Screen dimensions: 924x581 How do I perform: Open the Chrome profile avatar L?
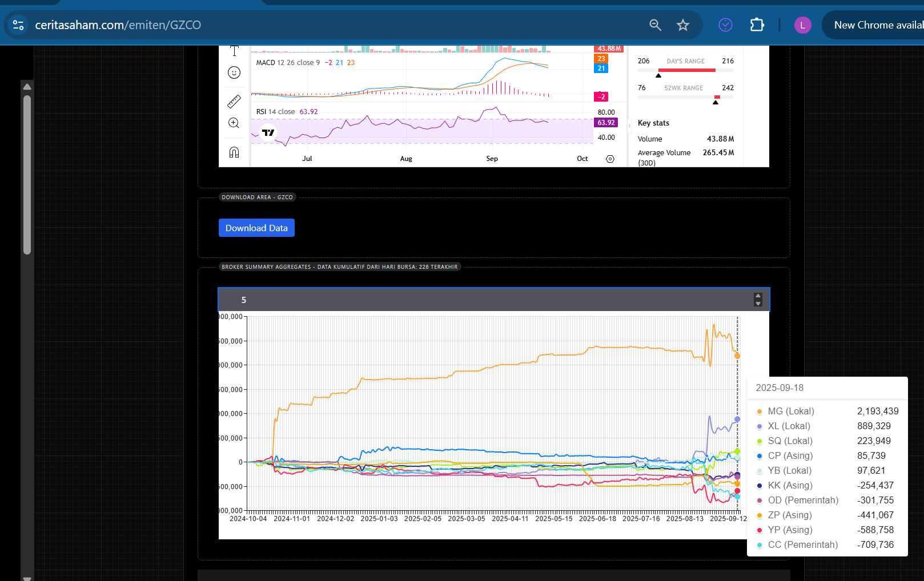(x=802, y=25)
